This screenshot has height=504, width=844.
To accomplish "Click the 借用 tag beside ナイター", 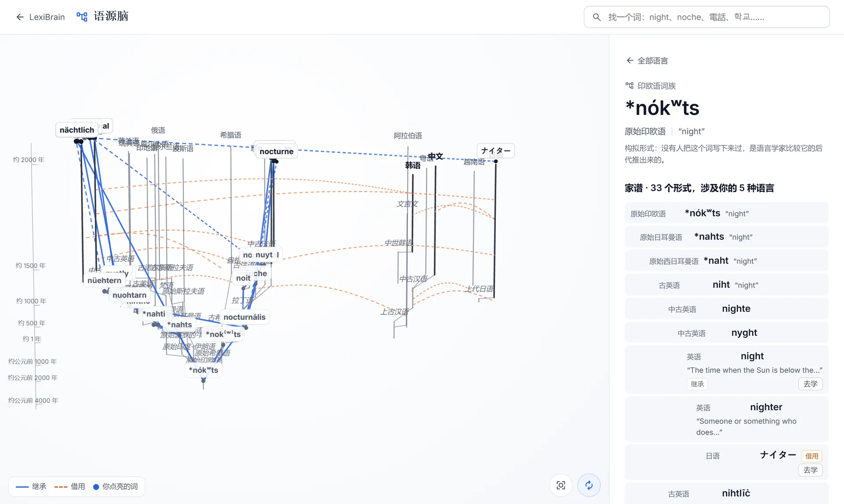I will (x=811, y=456).
